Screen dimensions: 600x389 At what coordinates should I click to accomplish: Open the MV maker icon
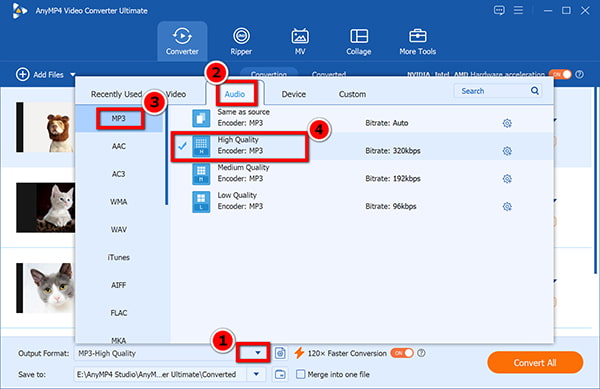(x=300, y=36)
